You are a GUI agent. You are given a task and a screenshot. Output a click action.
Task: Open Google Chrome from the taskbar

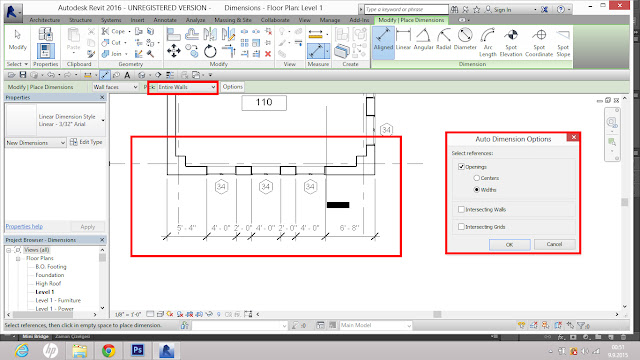coord(109,351)
